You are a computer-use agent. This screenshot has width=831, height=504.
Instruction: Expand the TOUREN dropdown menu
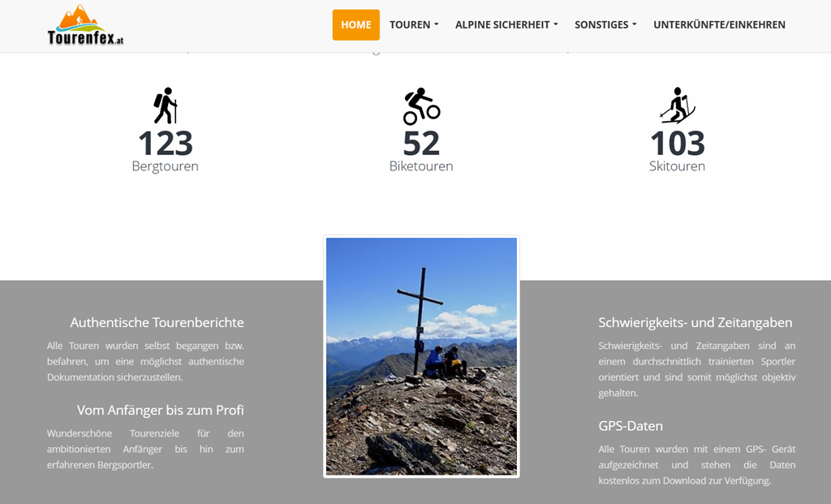pos(414,24)
